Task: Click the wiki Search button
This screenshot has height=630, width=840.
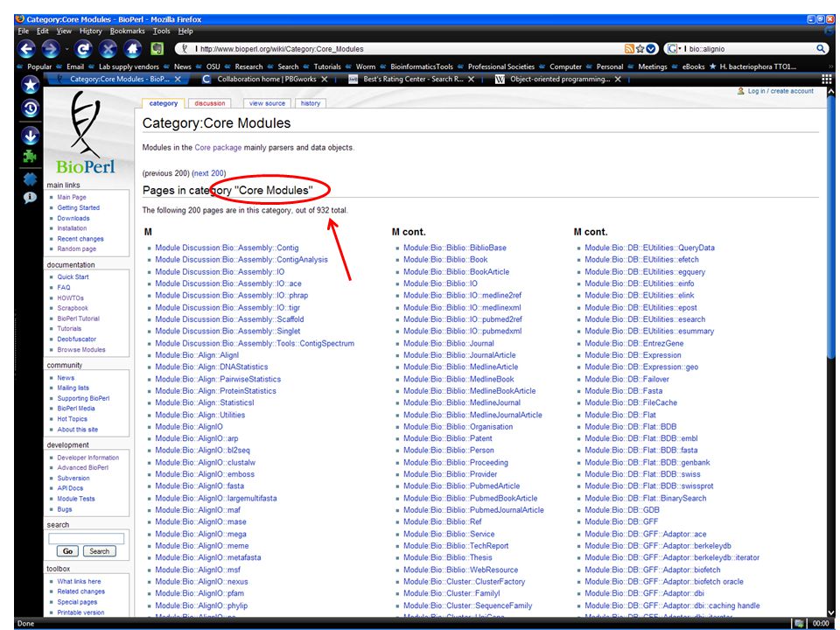Action: pyautogui.click(x=99, y=551)
